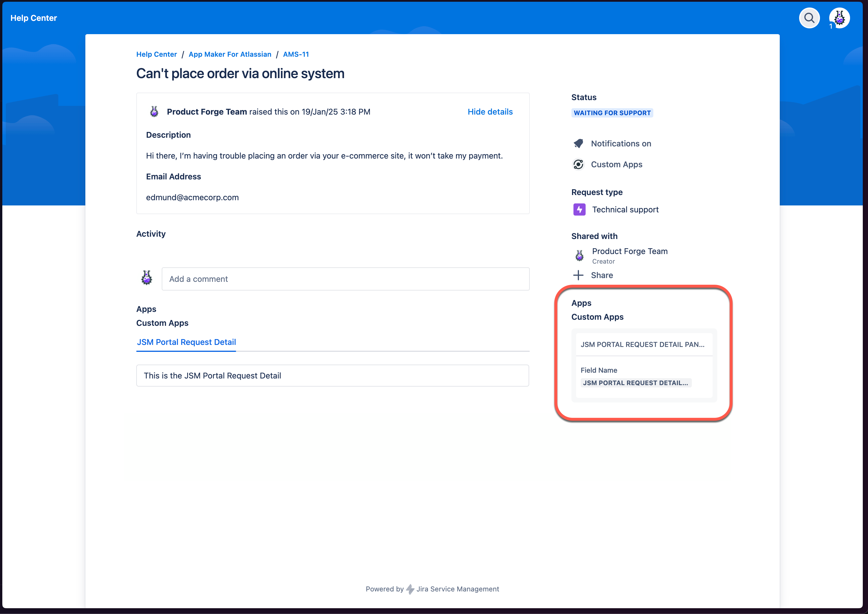Image resolution: width=868 pixels, height=614 pixels.
Task: Click the Shared with Product Forge Team avatar
Action: pyautogui.click(x=579, y=255)
